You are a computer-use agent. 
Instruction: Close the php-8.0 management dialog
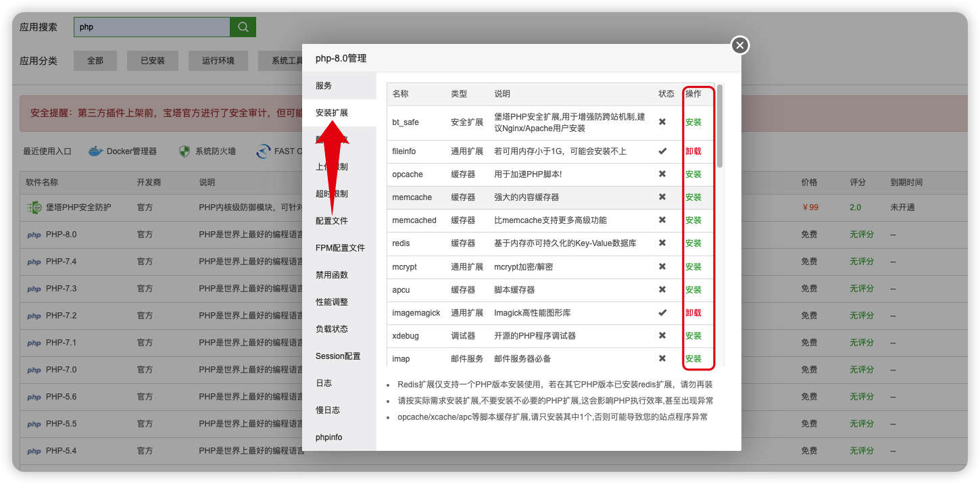click(x=740, y=45)
